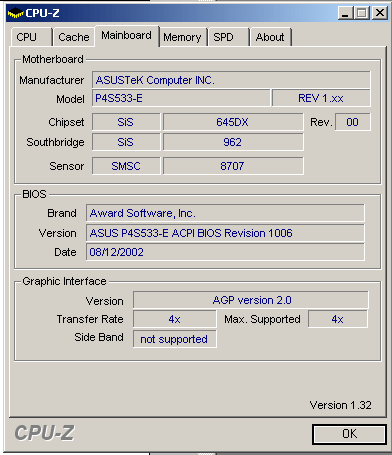This screenshot has width=392, height=455.
Task: Select the Mainboard tab
Action: 127,36
